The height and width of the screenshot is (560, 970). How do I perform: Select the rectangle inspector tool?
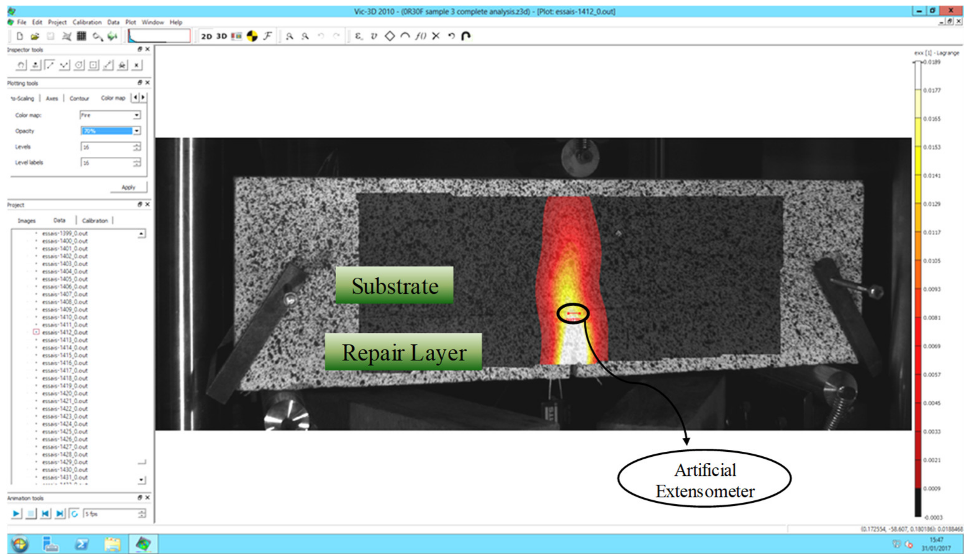pyautogui.click(x=93, y=65)
